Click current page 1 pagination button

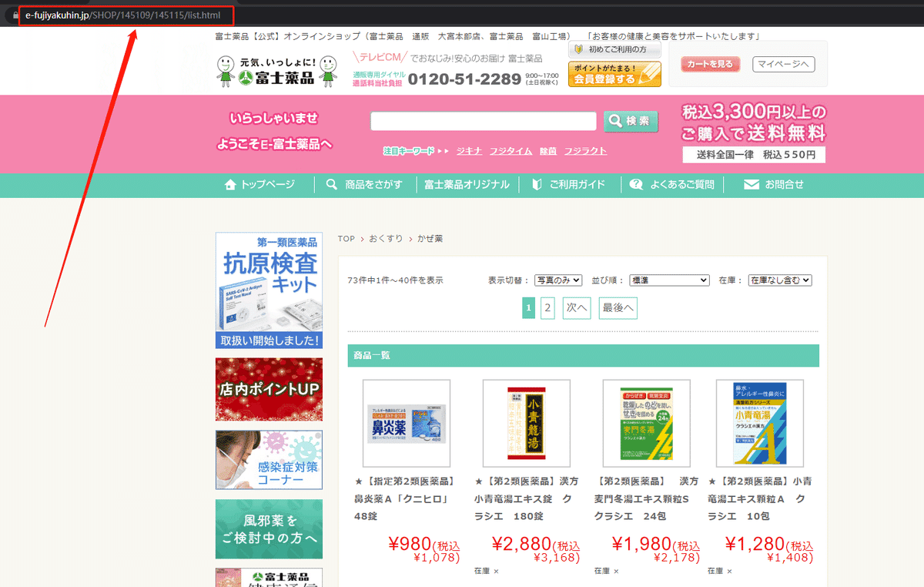click(528, 308)
